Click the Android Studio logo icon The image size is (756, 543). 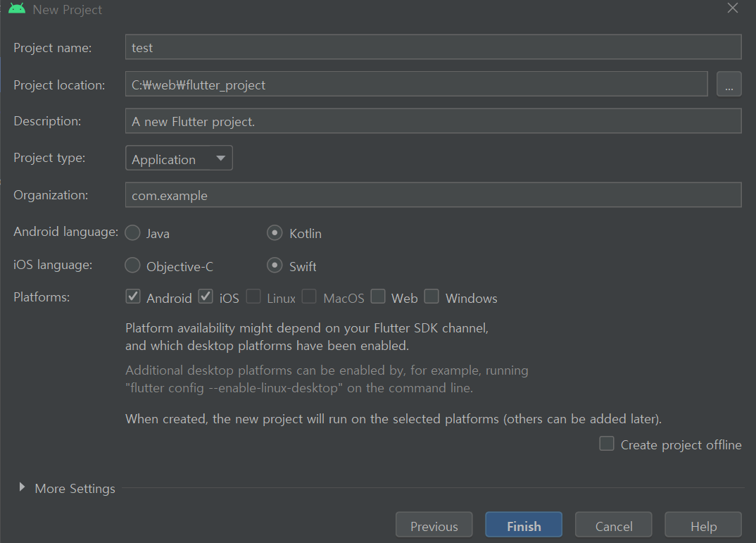tap(17, 8)
